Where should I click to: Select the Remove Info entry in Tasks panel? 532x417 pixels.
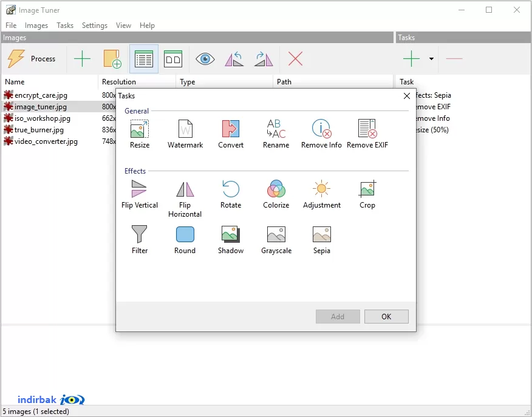(433, 118)
